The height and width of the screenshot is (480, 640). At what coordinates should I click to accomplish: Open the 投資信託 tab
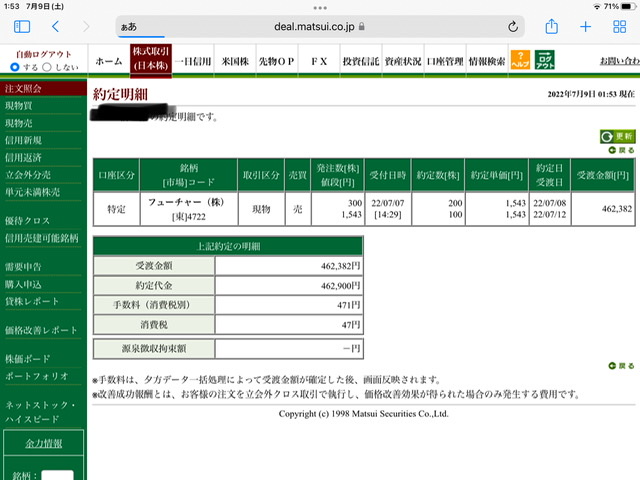point(361,61)
